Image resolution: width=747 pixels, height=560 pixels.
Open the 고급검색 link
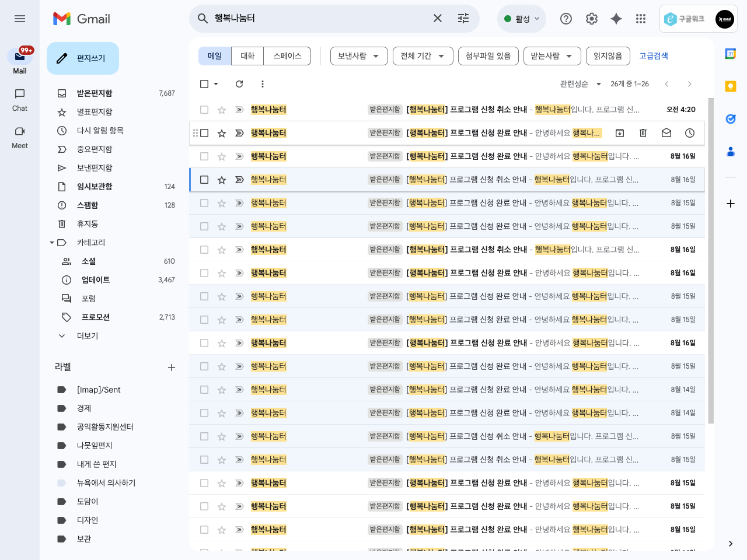tap(654, 56)
